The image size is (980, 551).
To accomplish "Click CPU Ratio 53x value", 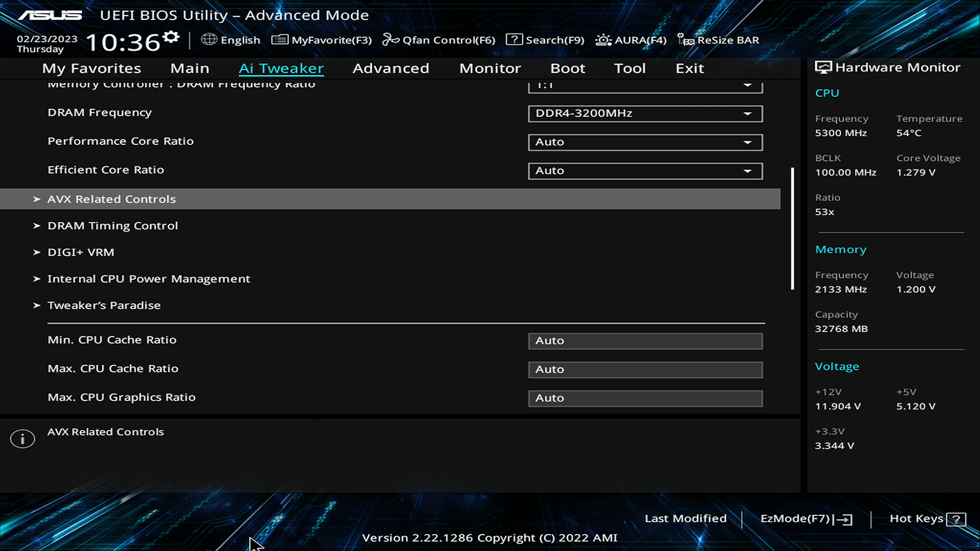I will (824, 212).
